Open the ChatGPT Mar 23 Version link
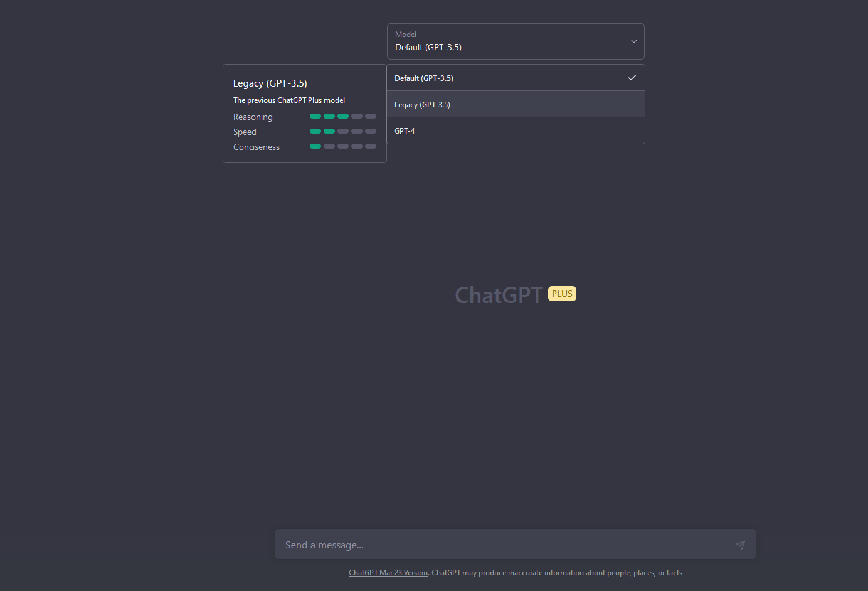Screen dimensions: 868x591 388,573
